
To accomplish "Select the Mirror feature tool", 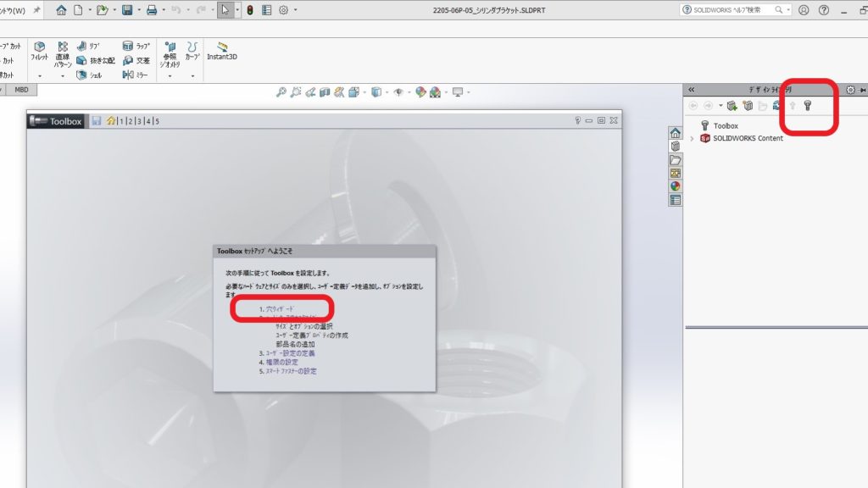I will (128, 75).
